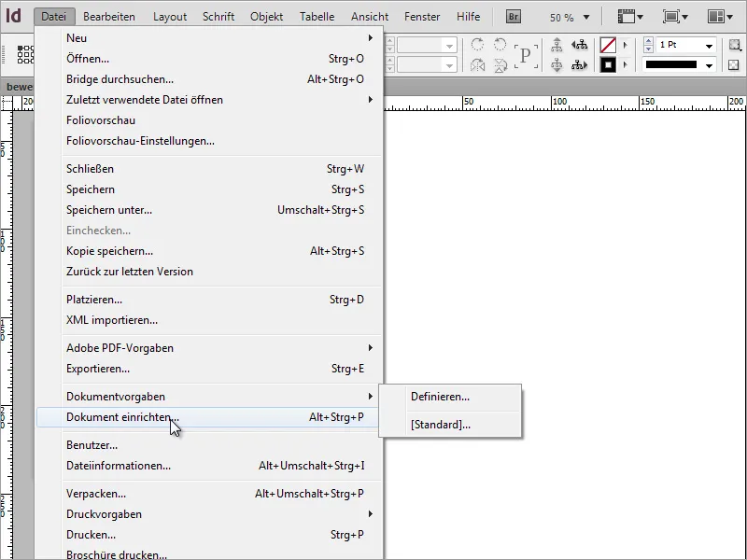Image resolution: width=747 pixels, height=560 pixels.
Task: Choose Verpacken... menu entry
Action: coord(208,494)
